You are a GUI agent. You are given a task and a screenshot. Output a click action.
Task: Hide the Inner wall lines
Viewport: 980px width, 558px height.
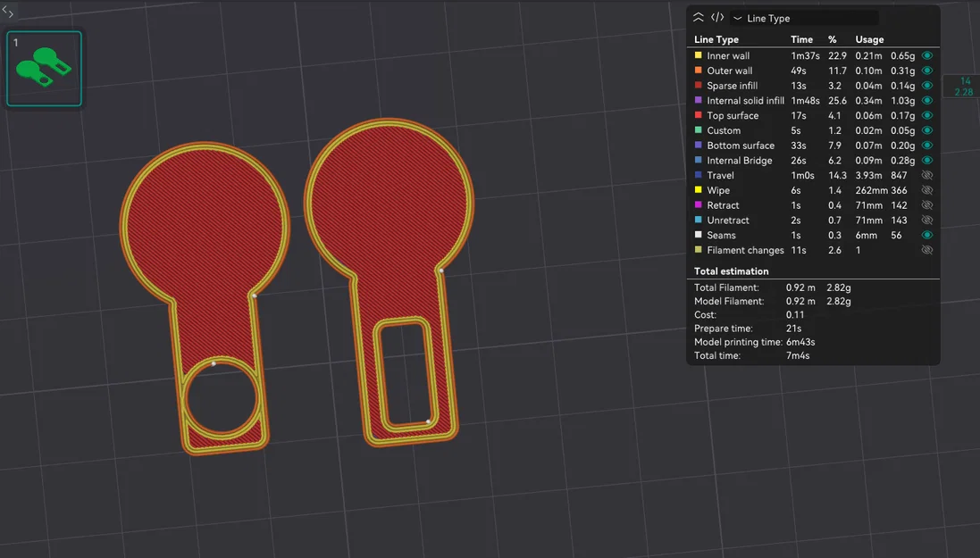pyautogui.click(x=927, y=55)
